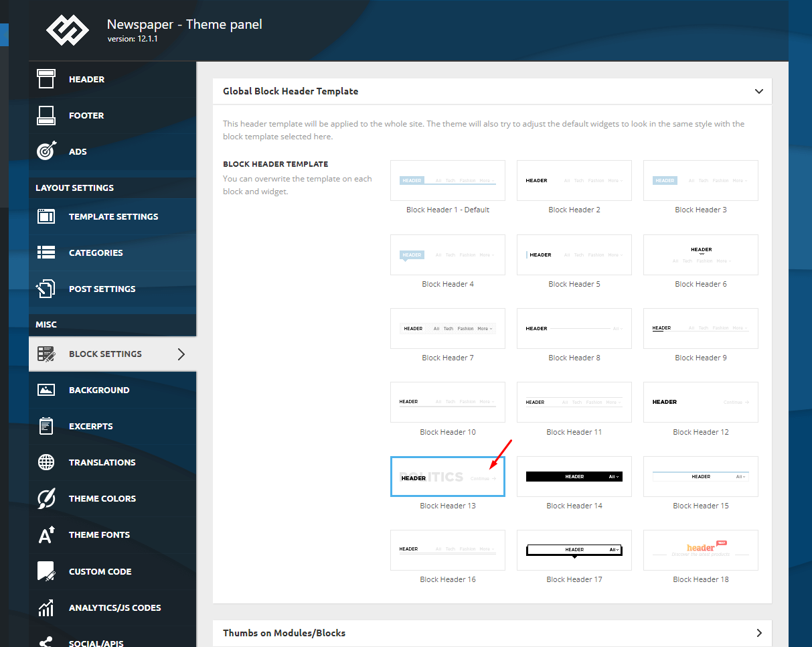Open POST SETTINGS in sidebar
Image resolution: width=812 pixels, height=647 pixels.
(x=112, y=289)
